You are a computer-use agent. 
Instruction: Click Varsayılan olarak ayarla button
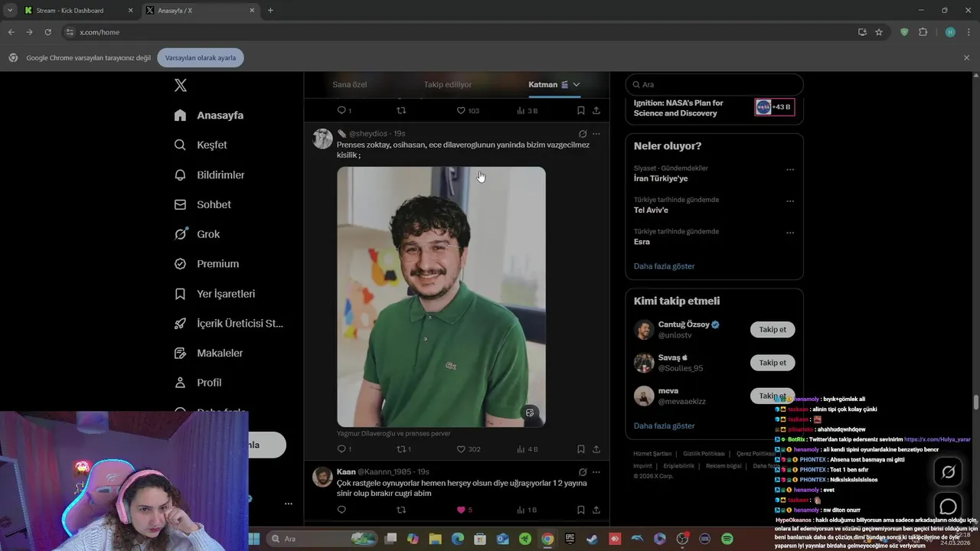[x=201, y=57]
